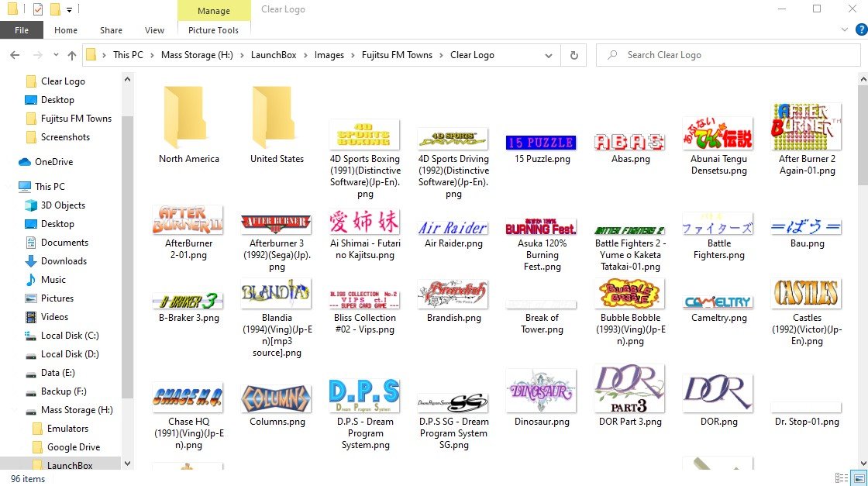
Task: Open the recent locations dropdown
Action: [56, 55]
